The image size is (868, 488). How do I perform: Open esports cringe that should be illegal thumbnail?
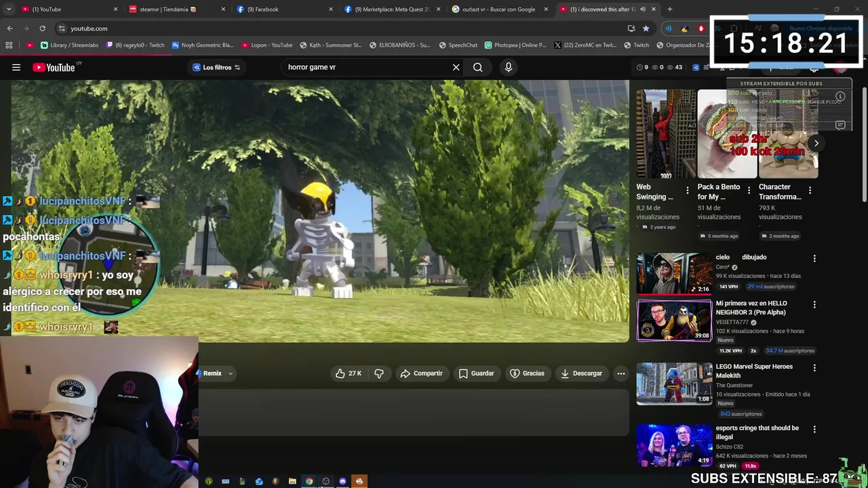674,445
